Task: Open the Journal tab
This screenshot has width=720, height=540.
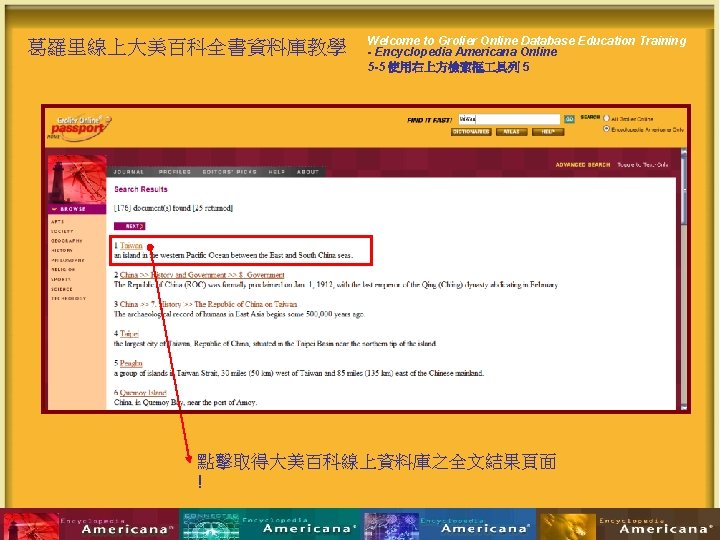Action: click(x=129, y=172)
